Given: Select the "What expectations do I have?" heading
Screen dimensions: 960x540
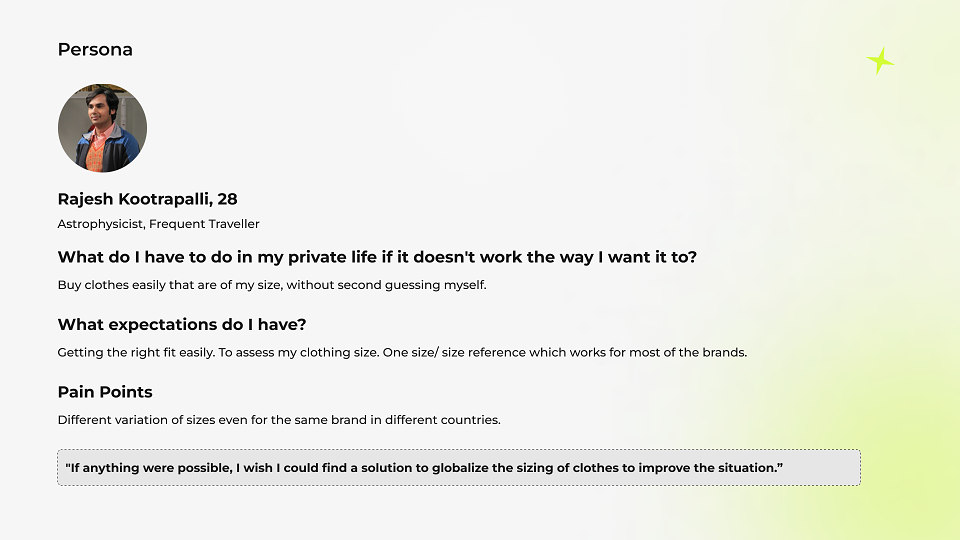Looking at the screenshot, I should pyautogui.click(x=182, y=324).
